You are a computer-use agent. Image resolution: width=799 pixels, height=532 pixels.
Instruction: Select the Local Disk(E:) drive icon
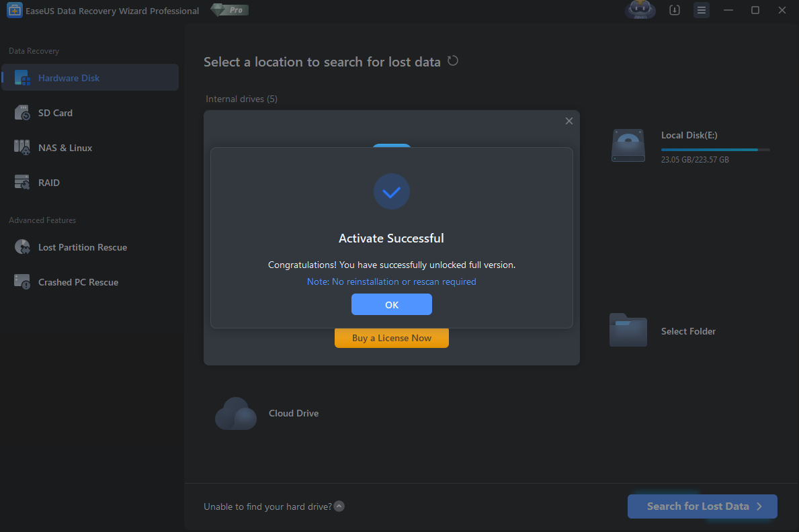coord(628,146)
